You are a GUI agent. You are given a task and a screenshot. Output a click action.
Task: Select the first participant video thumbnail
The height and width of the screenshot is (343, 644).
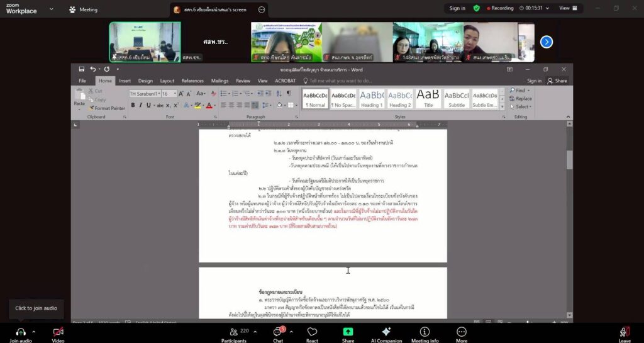(145, 42)
